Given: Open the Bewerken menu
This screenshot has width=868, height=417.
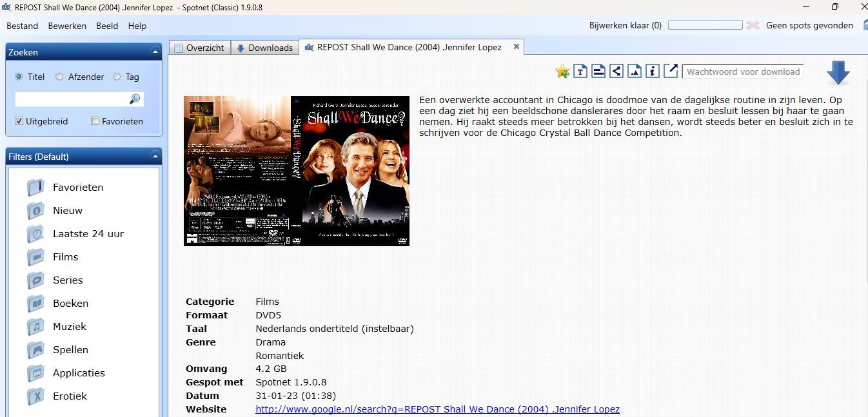Looking at the screenshot, I should (x=67, y=26).
